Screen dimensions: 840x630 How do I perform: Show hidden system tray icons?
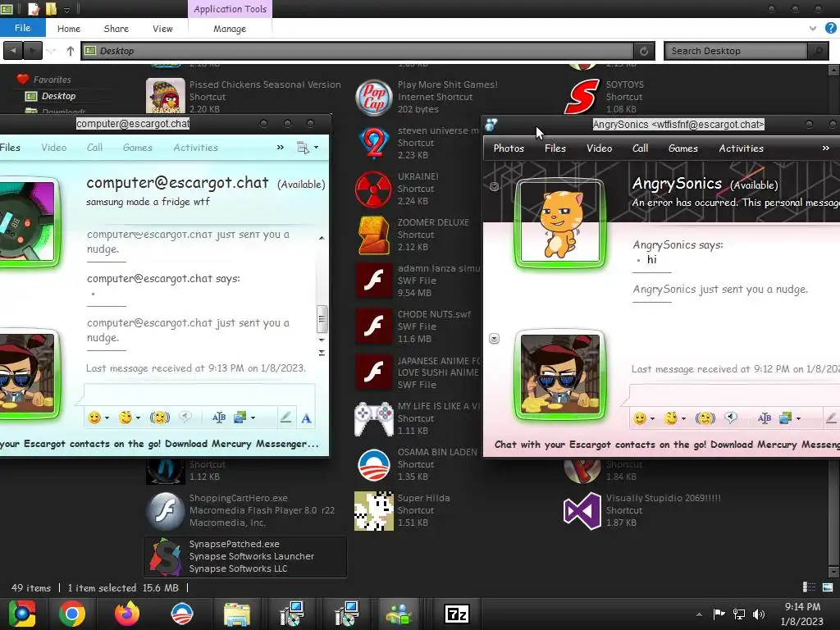coord(699,614)
